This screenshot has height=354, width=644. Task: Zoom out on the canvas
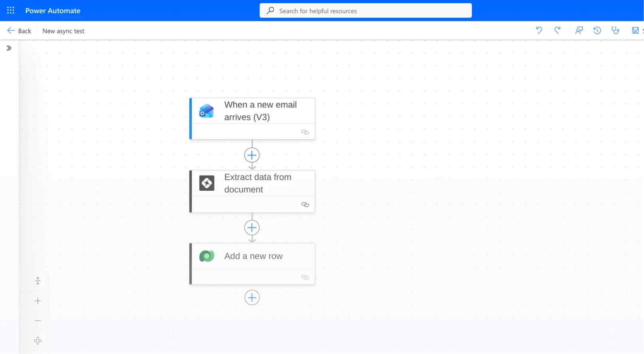[x=38, y=321]
